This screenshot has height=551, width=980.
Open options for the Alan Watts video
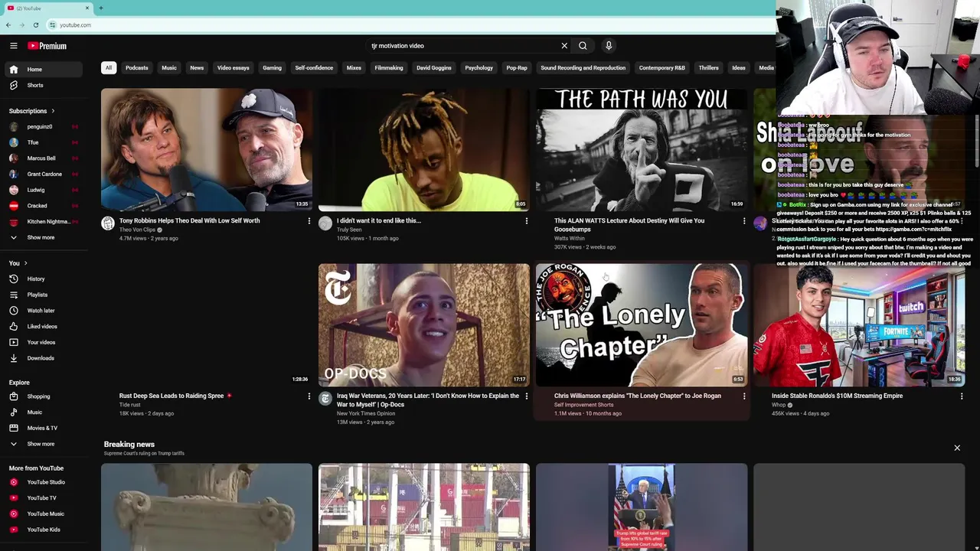(744, 221)
